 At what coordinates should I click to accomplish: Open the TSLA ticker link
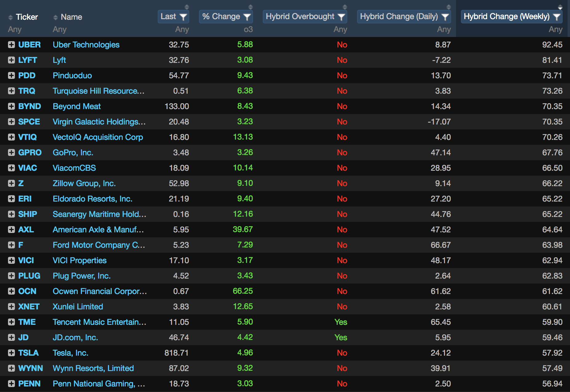pos(28,353)
